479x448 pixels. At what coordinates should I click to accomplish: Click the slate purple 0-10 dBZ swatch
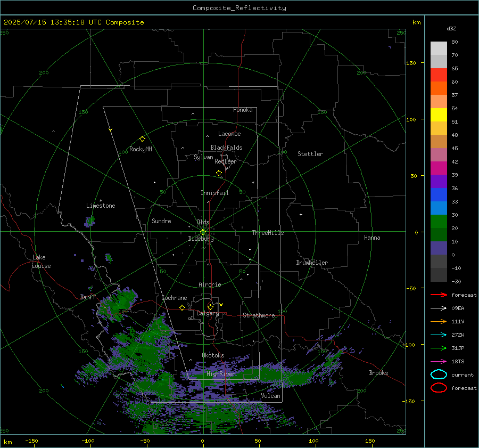pos(439,248)
